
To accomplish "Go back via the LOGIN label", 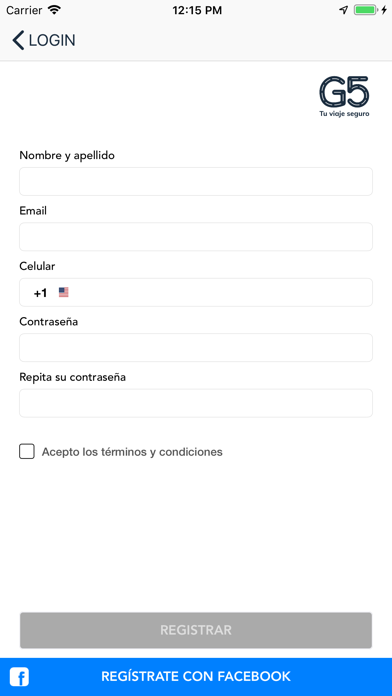I will coord(52,40).
